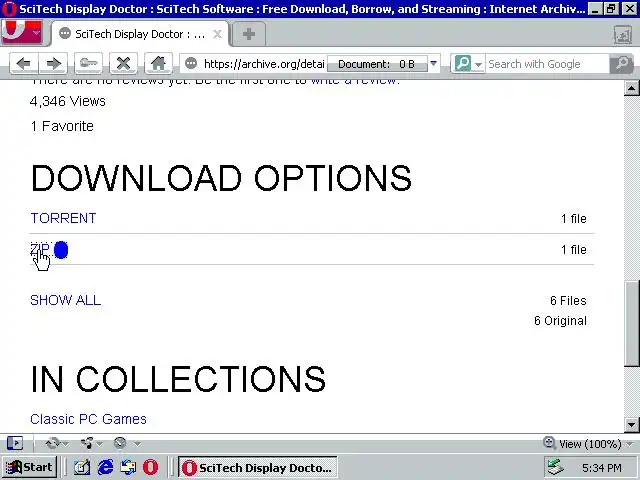The image size is (640, 480).
Task: Toggle the Opera panels sidebar icon
Action: (x=15, y=443)
